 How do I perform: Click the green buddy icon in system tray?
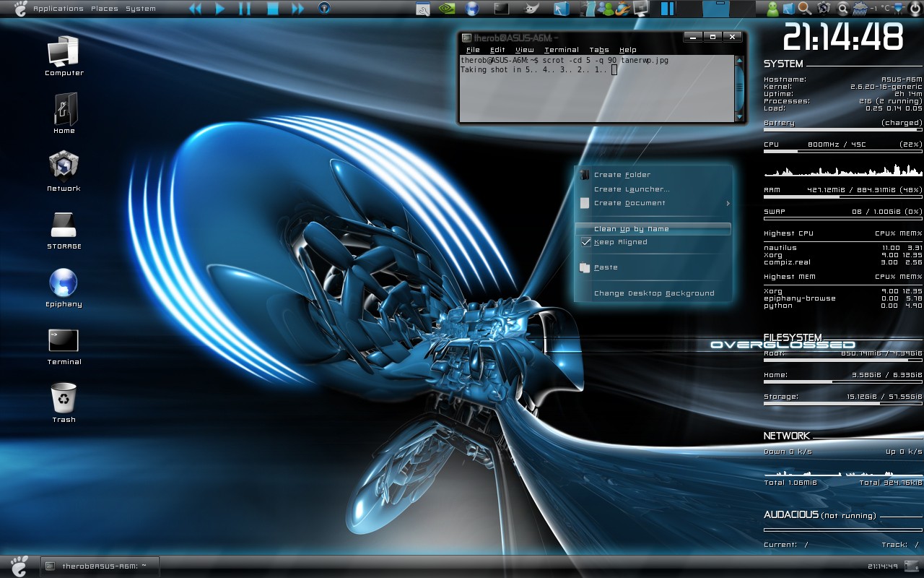point(772,9)
